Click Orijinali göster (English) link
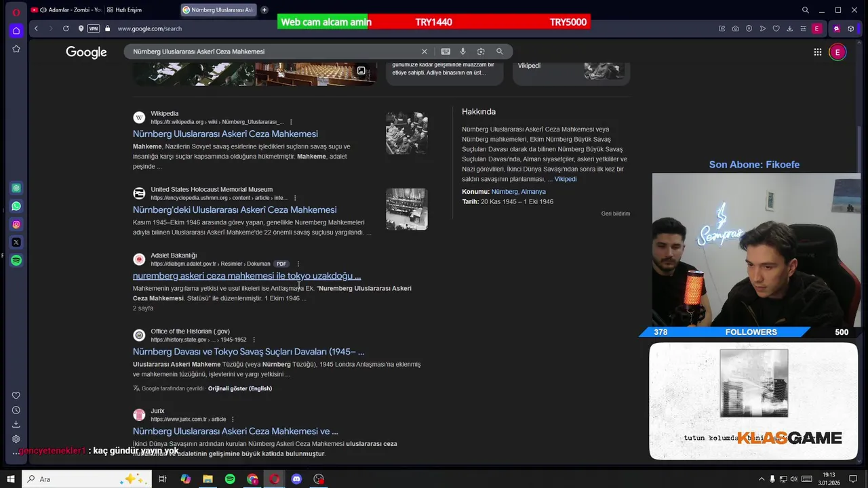 (x=240, y=388)
